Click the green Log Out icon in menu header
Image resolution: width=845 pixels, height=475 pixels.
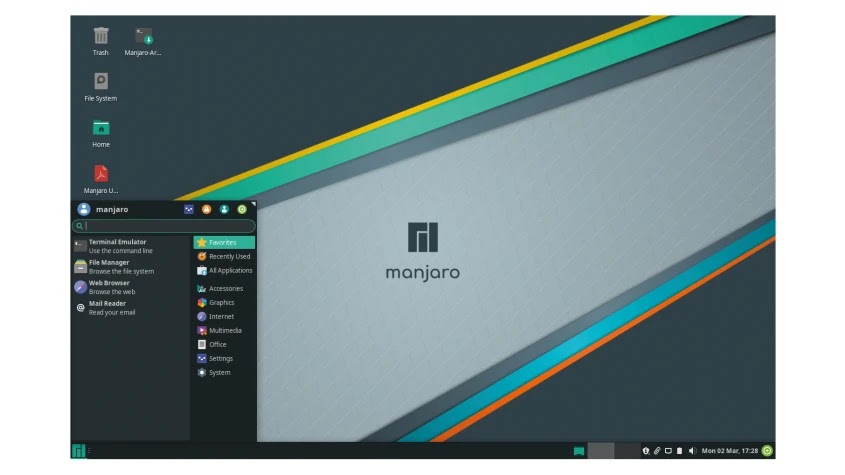(242, 209)
